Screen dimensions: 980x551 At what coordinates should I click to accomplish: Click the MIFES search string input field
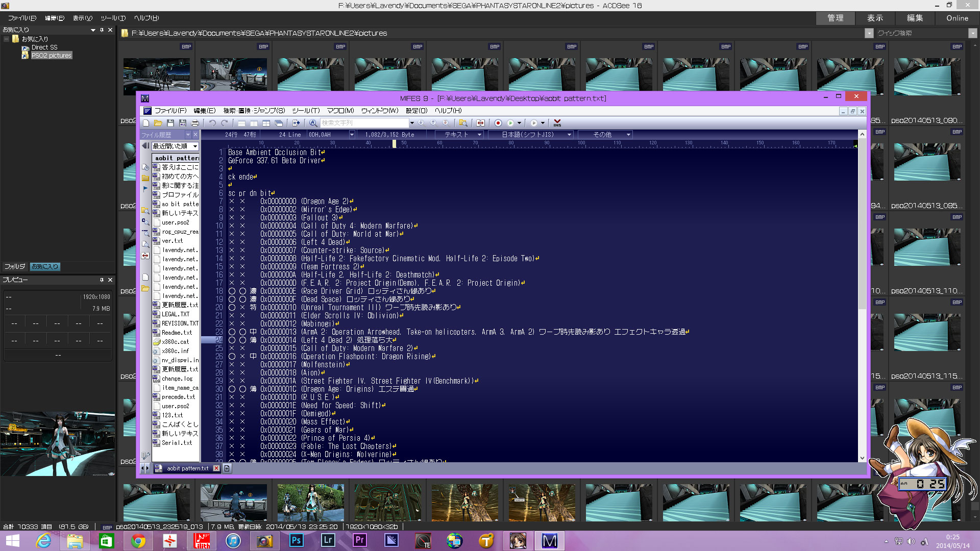[364, 123]
